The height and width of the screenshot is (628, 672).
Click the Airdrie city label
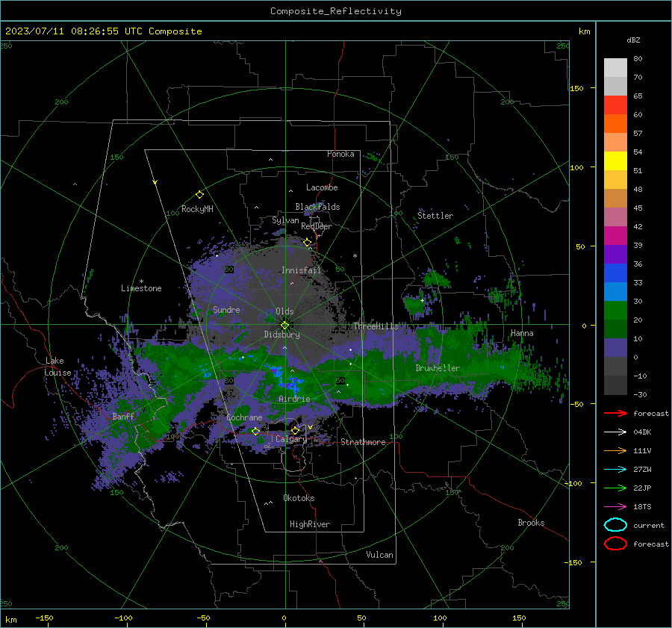(294, 399)
